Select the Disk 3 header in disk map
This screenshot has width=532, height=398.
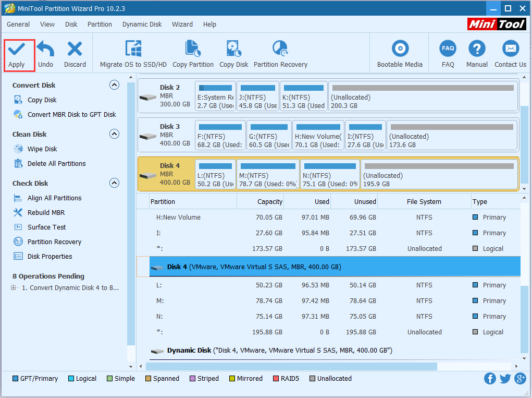tap(166, 135)
